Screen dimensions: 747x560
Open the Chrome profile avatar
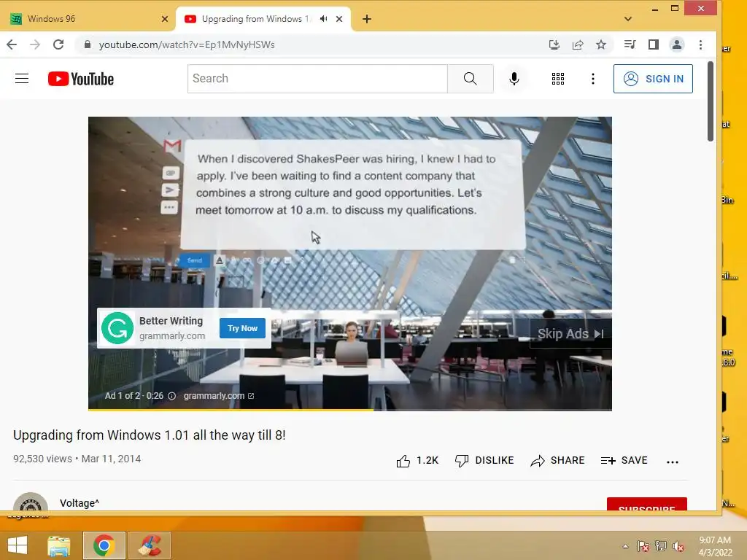point(677,44)
